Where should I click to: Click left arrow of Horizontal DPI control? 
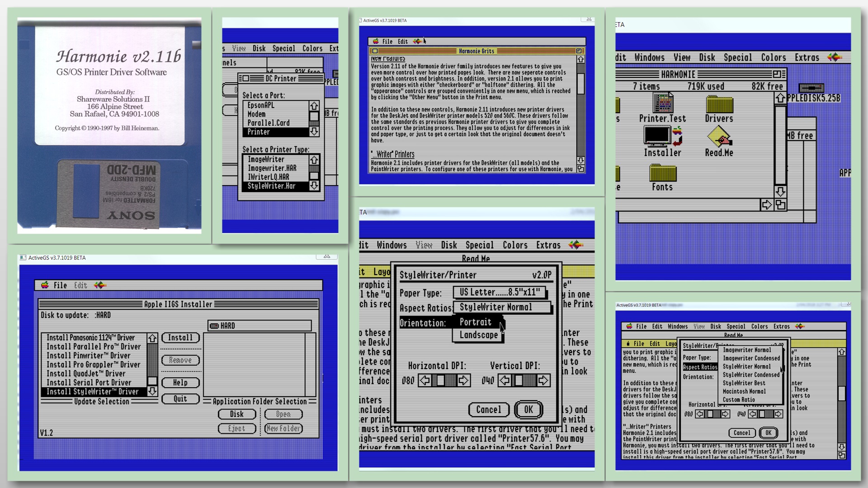(424, 380)
